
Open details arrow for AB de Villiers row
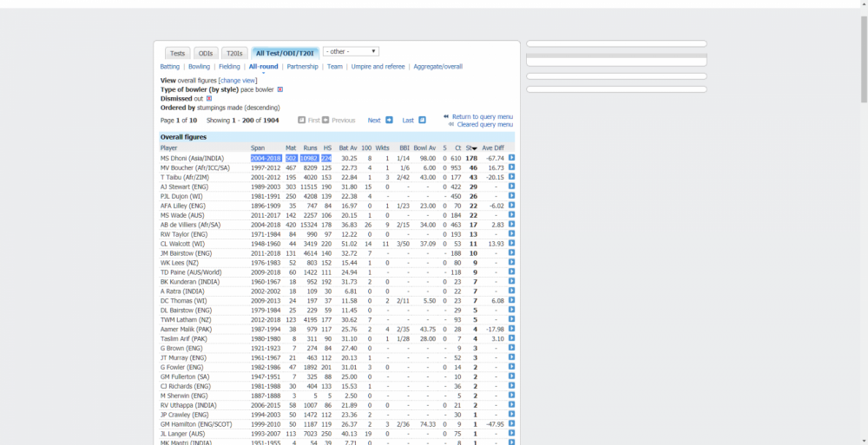pos(511,224)
